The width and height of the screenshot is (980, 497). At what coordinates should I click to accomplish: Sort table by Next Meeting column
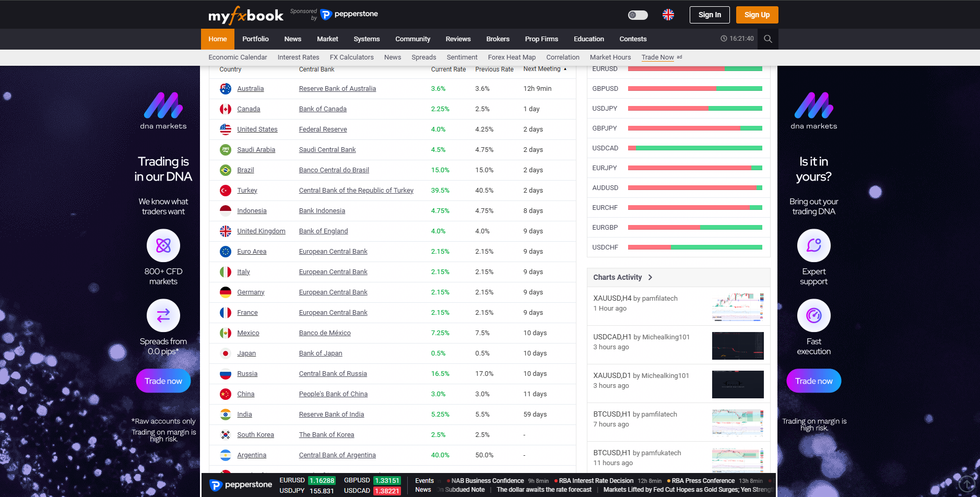click(542, 69)
